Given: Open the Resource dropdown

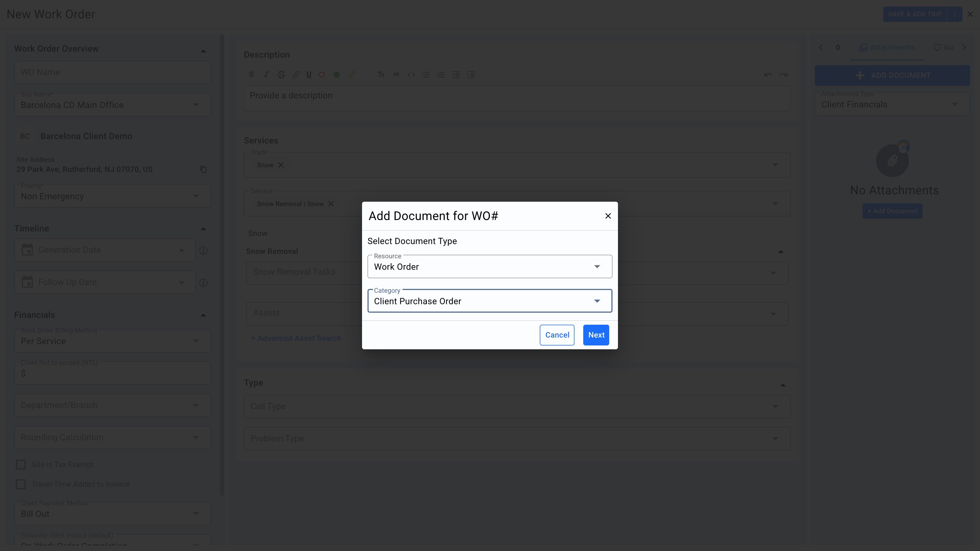Looking at the screenshot, I should (x=489, y=266).
